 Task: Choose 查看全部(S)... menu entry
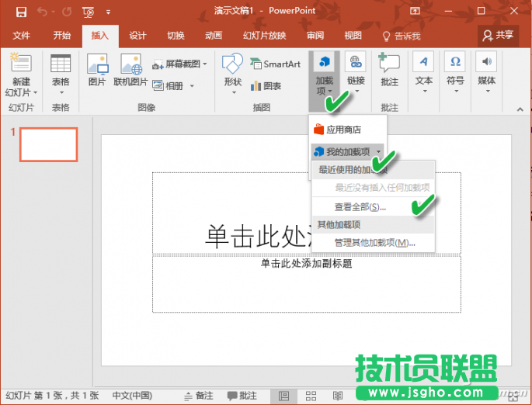coord(373,207)
